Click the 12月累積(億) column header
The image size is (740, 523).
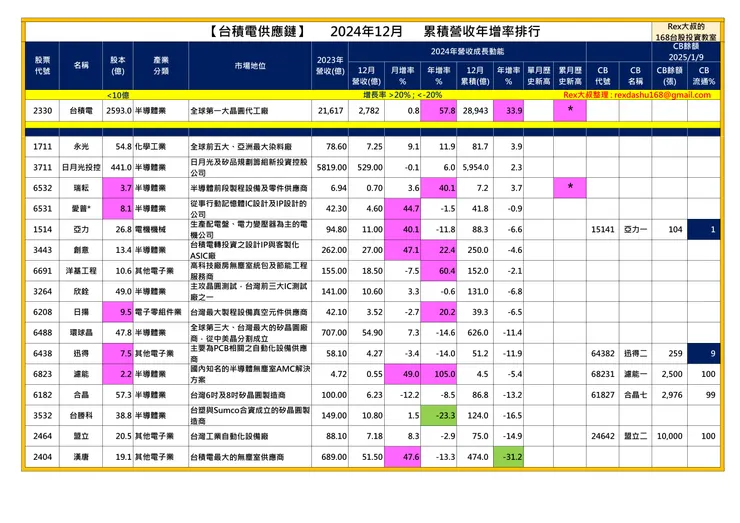click(x=475, y=76)
